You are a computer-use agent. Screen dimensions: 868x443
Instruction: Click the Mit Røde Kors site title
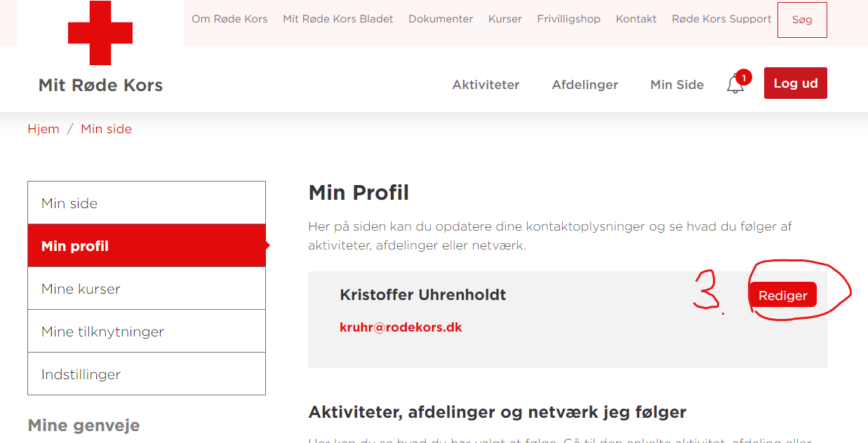pyautogui.click(x=100, y=86)
